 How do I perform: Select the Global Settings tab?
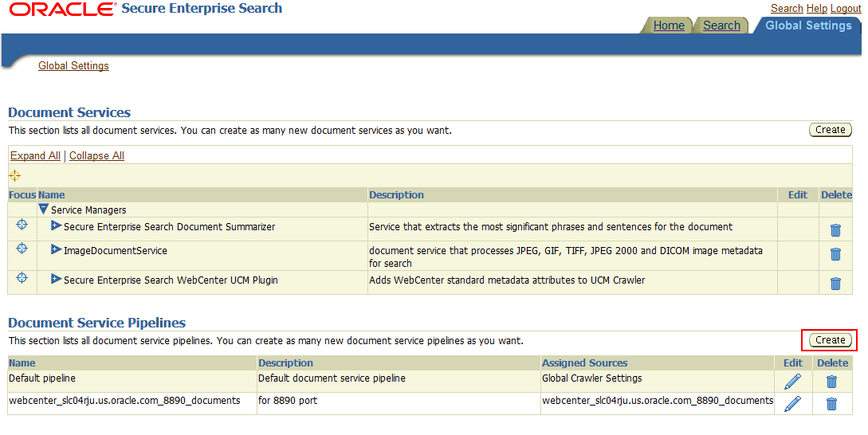coord(808,25)
